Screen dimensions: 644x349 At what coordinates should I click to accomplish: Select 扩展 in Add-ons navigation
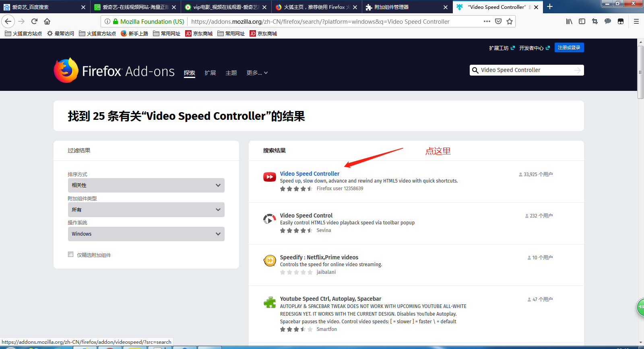(x=210, y=73)
